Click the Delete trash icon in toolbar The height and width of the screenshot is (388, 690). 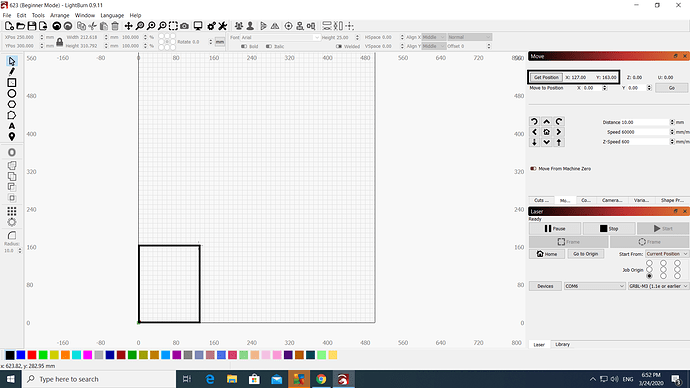tap(115, 26)
